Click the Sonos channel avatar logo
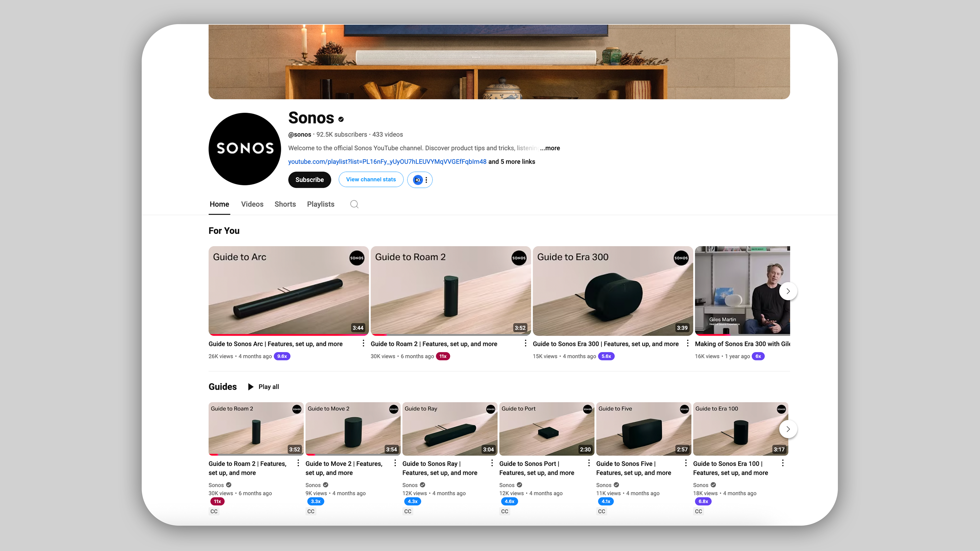Image resolution: width=980 pixels, height=551 pixels. point(245,149)
